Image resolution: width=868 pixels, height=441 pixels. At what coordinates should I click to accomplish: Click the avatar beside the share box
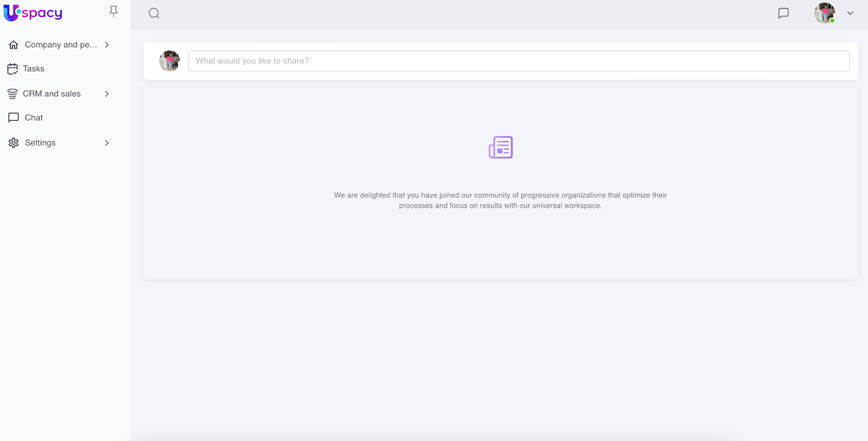pos(169,61)
